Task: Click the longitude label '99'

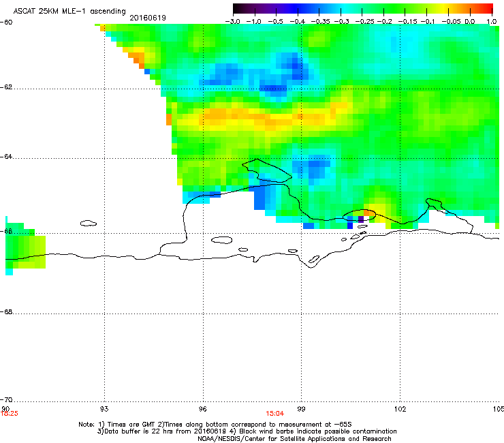Action: (x=301, y=409)
